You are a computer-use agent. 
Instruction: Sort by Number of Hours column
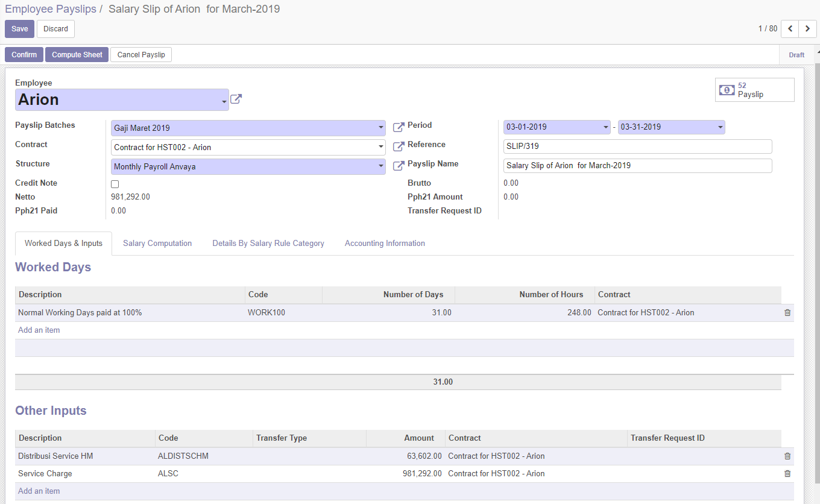coord(525,295)
